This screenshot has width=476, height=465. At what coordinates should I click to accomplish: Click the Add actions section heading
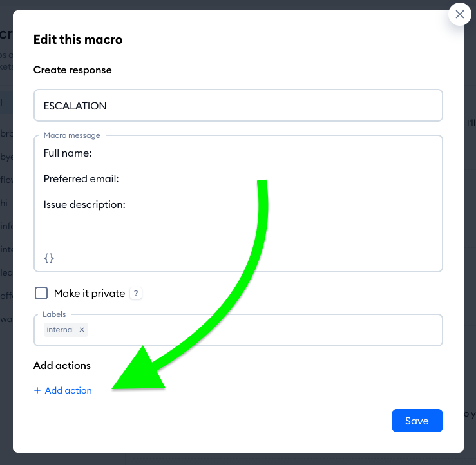pos(62,366)
